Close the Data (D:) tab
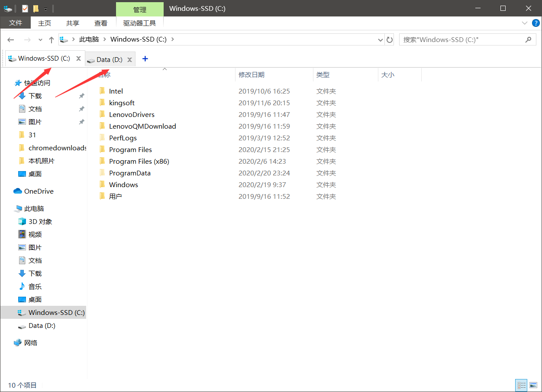This screenshot has height=392, width=542. pyautogui.click(x=129, y=60)
